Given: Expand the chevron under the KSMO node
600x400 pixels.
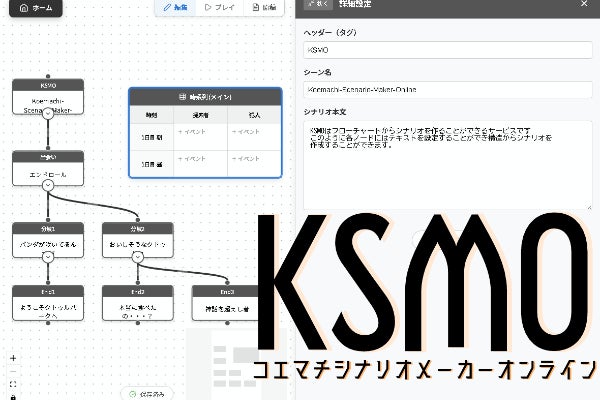Looking at the screenshot, I should pyautogui.click(x=48, y=114).
